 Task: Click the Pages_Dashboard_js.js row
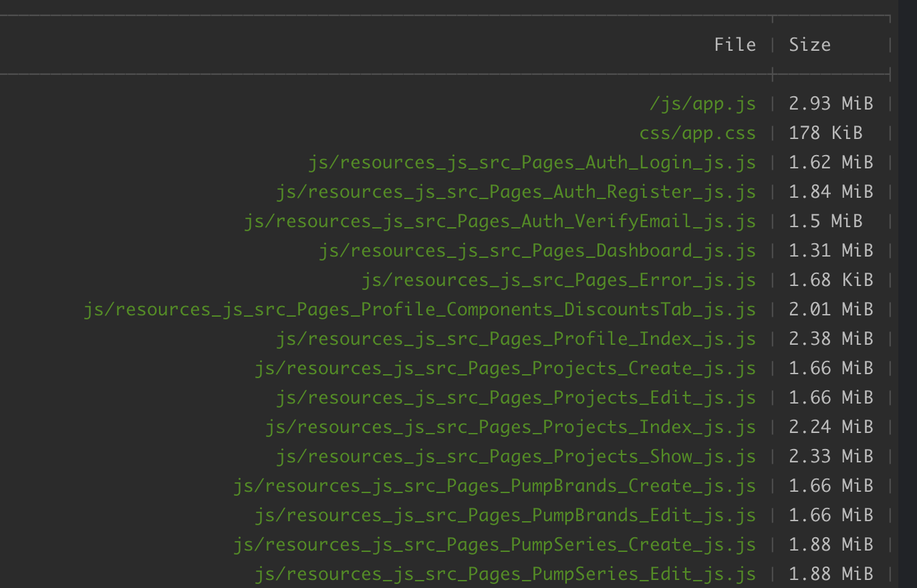click(537, 251)
